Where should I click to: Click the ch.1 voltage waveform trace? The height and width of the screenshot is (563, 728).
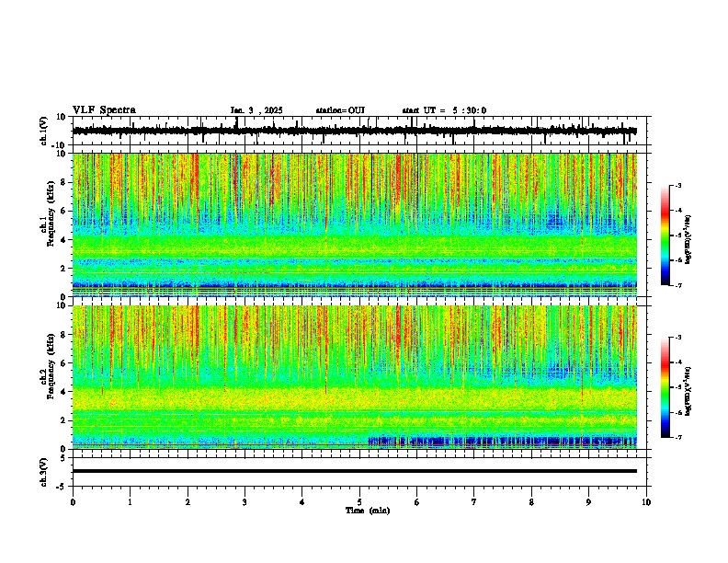click(x=355, y=131)
